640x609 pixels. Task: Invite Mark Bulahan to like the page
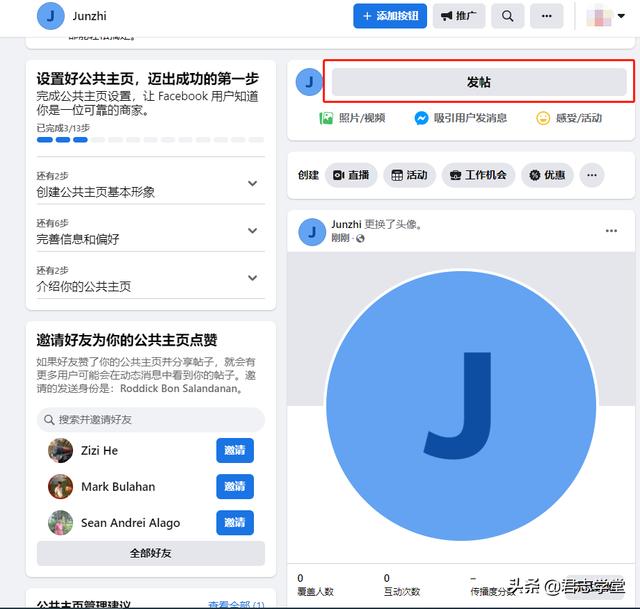coord(235,486)
